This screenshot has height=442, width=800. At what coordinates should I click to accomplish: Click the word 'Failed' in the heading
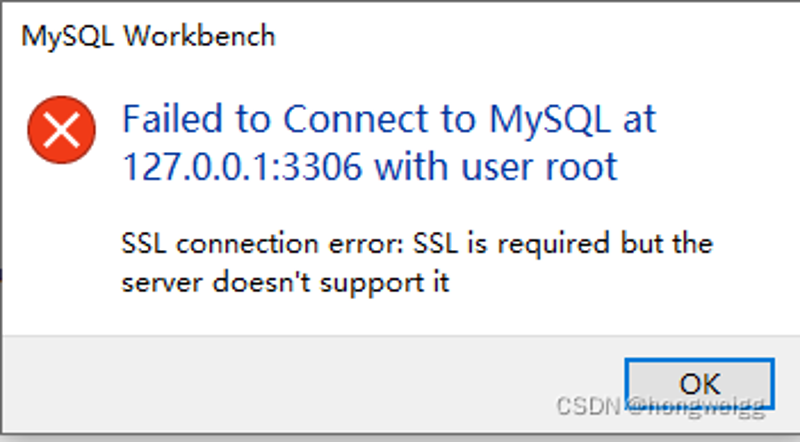172,119
